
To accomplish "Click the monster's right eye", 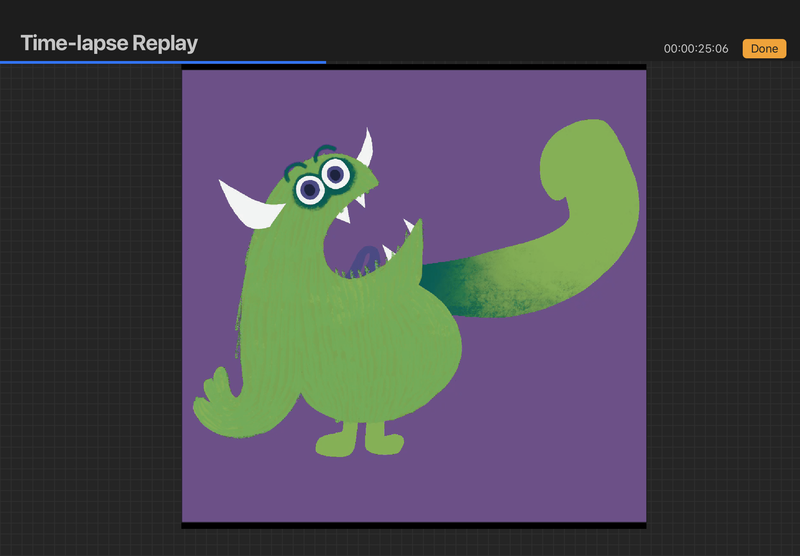I will click(x=335, y=175).
